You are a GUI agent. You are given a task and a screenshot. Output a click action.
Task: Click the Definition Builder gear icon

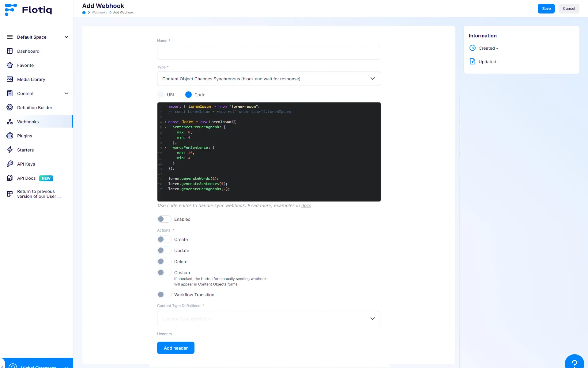[10, 108]
